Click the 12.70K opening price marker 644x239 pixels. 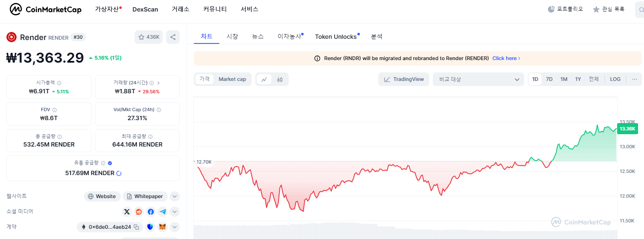[x=204, y=162]
